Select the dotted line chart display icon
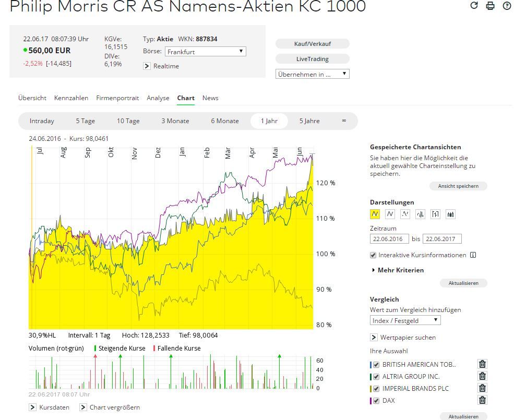 [x=405, y=214]
